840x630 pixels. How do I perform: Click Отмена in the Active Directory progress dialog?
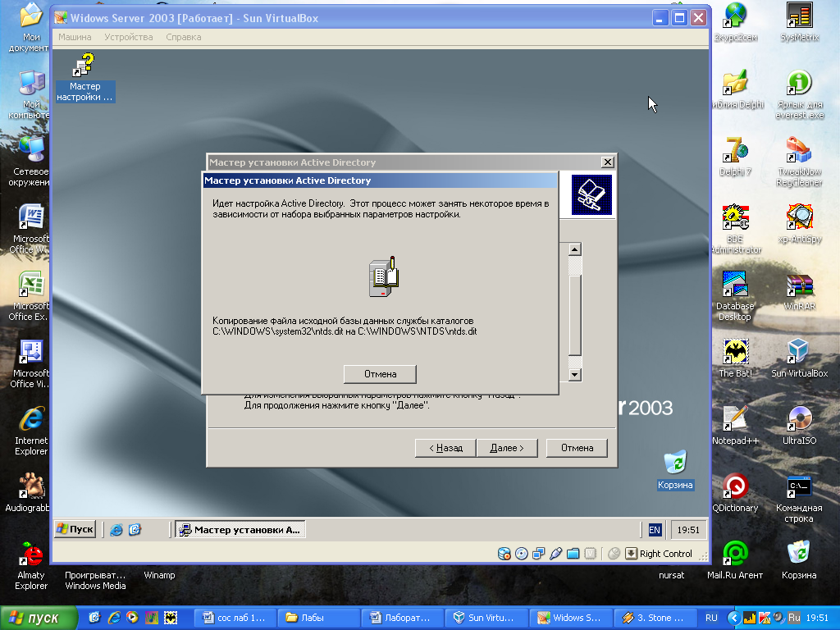380,374
